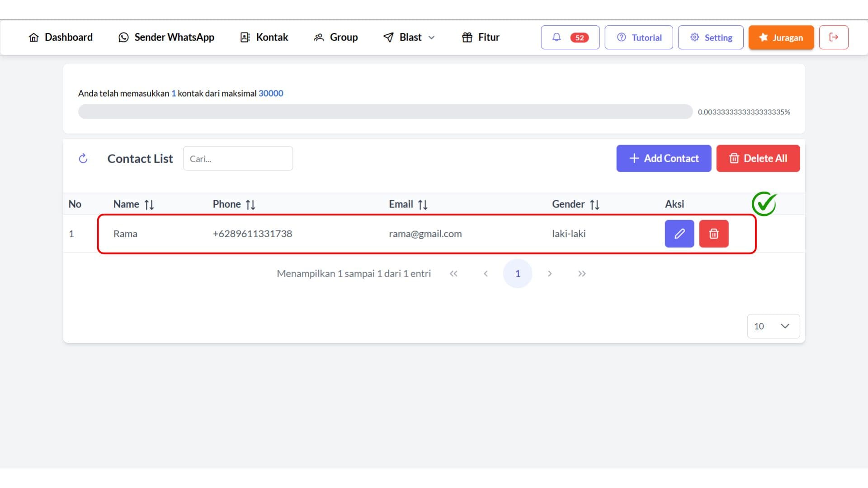The height and width of the screenshot is (488, 868).
Task: Focus the Cari search field
Action: [x=238, y=159]
